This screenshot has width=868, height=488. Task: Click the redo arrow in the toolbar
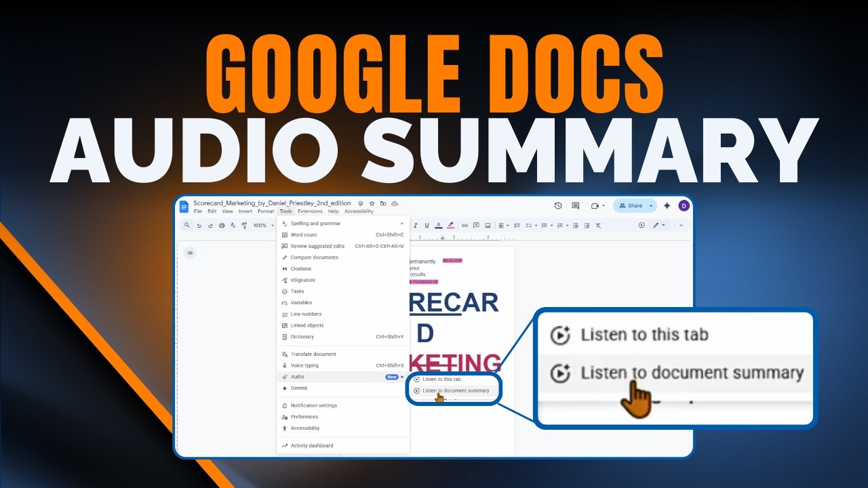click(210, 226)
